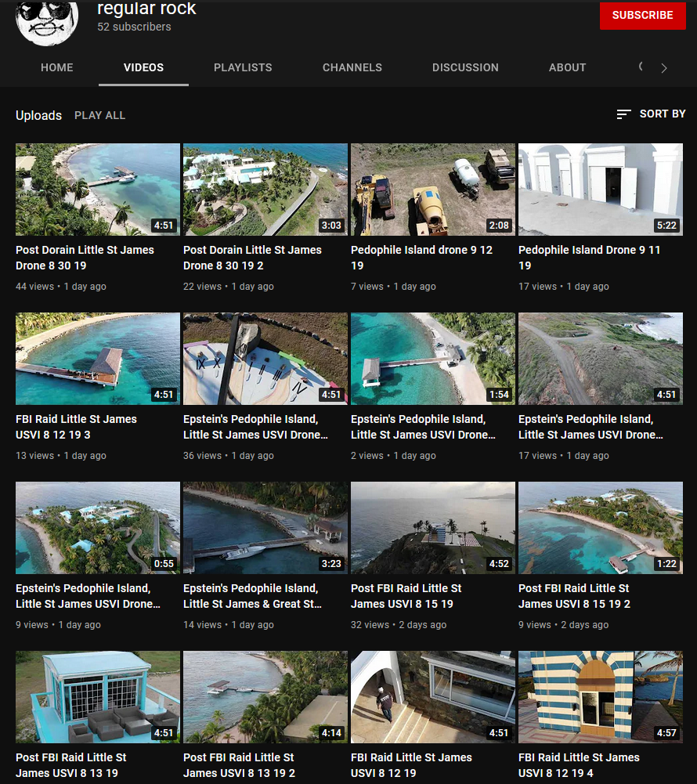
Task: Click title Post FBI Raid Little St James USVI 8 13 19 2
Action: pyautogui.click(x=239, y=765)
